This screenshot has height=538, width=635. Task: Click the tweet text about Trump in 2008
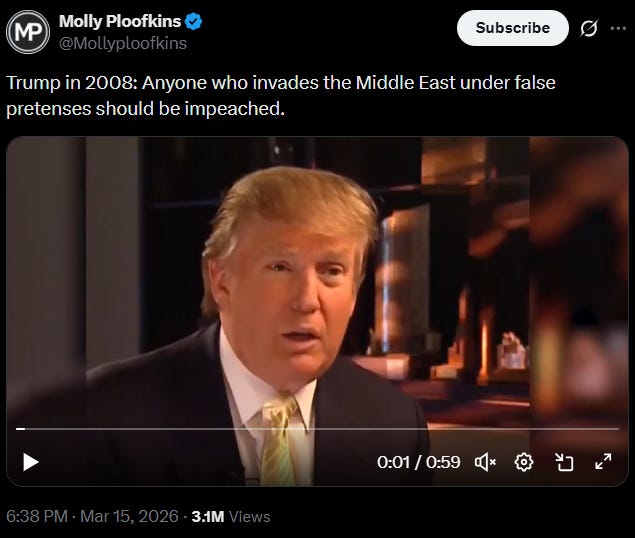pos(281,96)
